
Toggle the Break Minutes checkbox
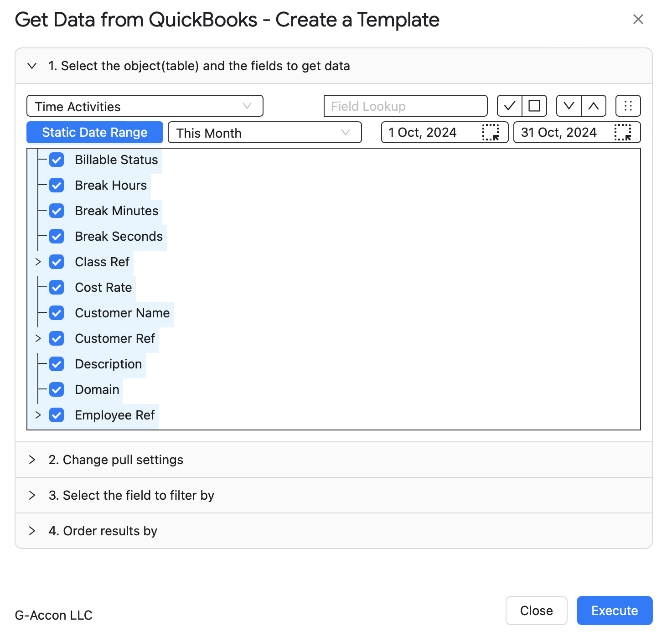[x=57, y=211]
